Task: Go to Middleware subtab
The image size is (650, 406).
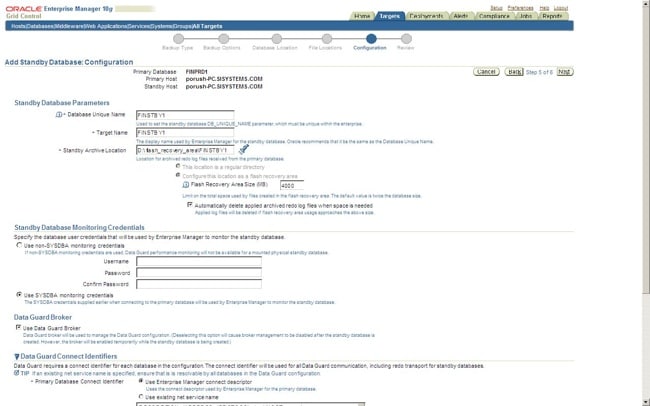Action: pyautogui.click(x=69, y=26)
